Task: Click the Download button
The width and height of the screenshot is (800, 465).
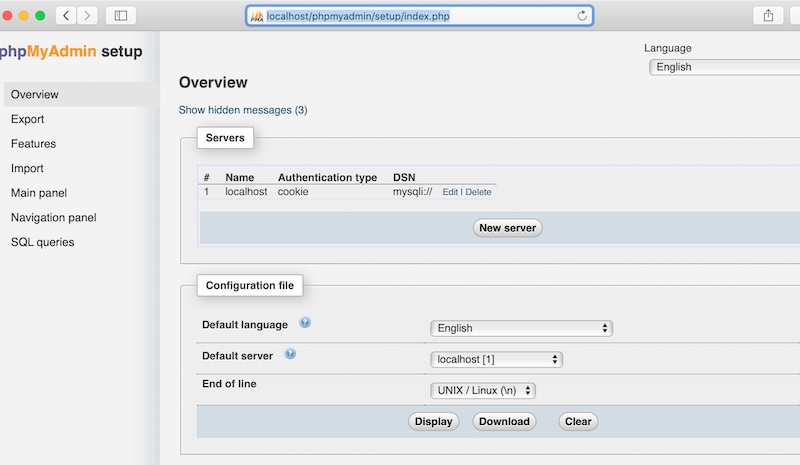Action: [x=504, y=421]
